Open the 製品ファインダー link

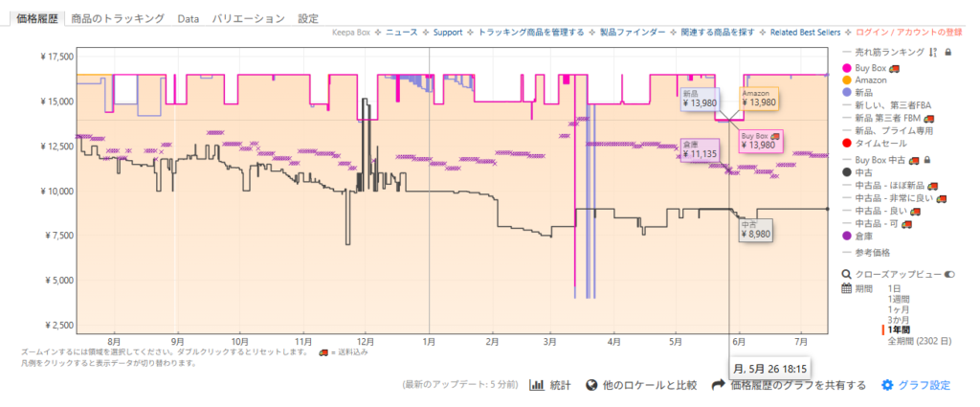[x=633, y=33]
